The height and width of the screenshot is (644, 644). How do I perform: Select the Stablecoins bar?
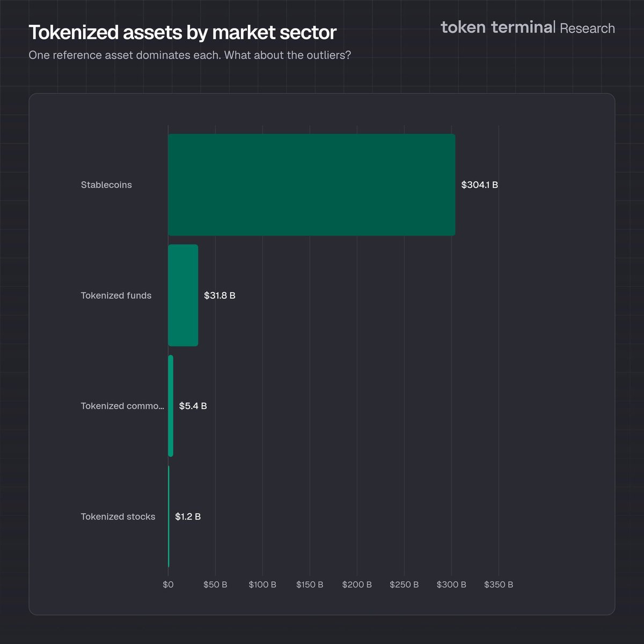point(311,185)
